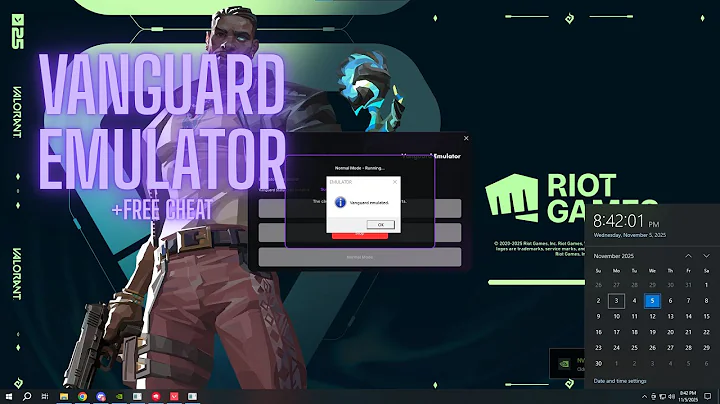Open the red V-logo taskbar icon
The image size is (720, 404).
174,396
